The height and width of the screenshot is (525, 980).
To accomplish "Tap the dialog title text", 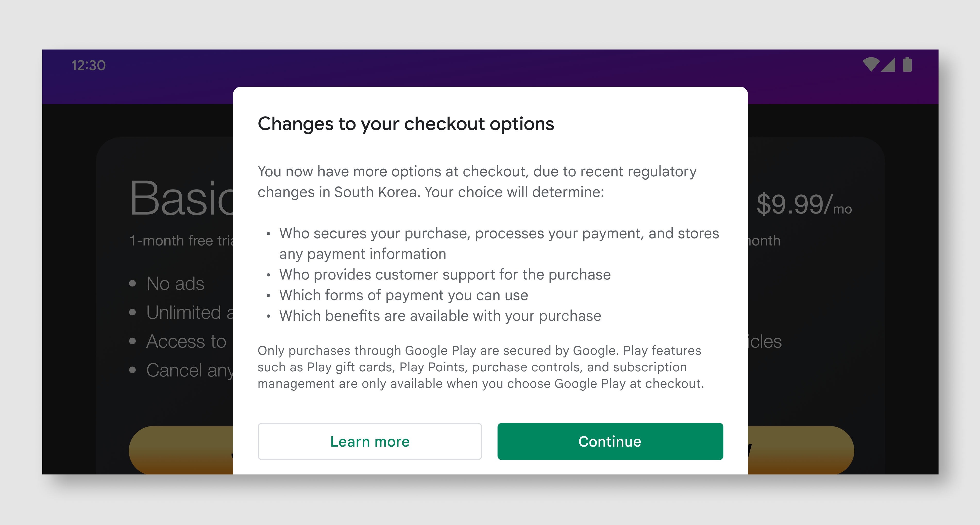I will coord(406,123).
